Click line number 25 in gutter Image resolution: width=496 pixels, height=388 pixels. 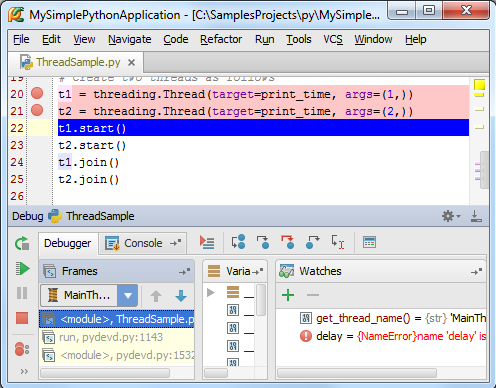[x=17, y=179]
